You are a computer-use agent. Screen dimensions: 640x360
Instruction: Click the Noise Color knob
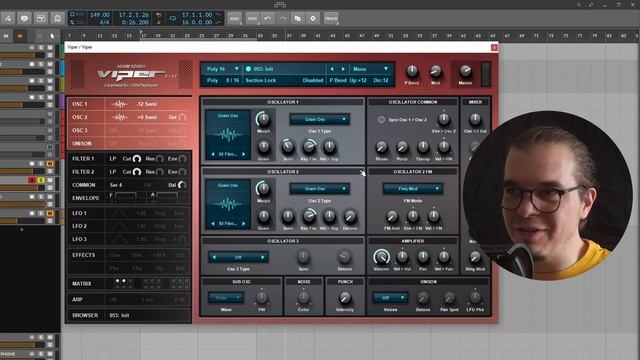[x=303, y=298]
